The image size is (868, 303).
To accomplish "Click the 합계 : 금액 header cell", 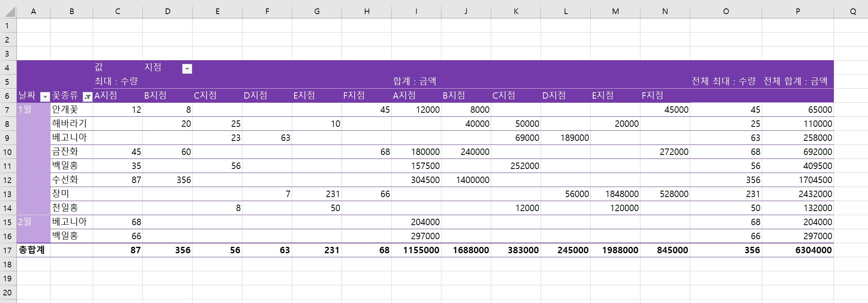I will pyautogui.click(x=417, y=81).
